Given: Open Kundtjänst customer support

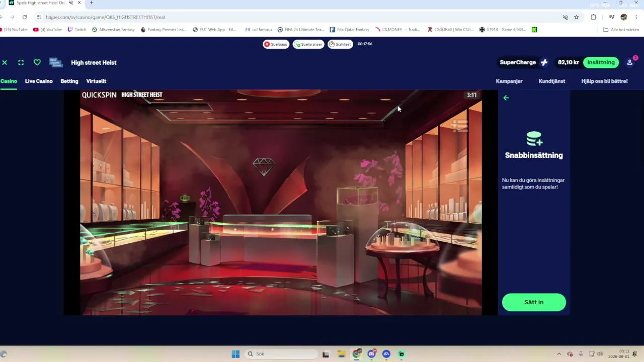Looking at the screenshot, I should [x=552, y=81].
